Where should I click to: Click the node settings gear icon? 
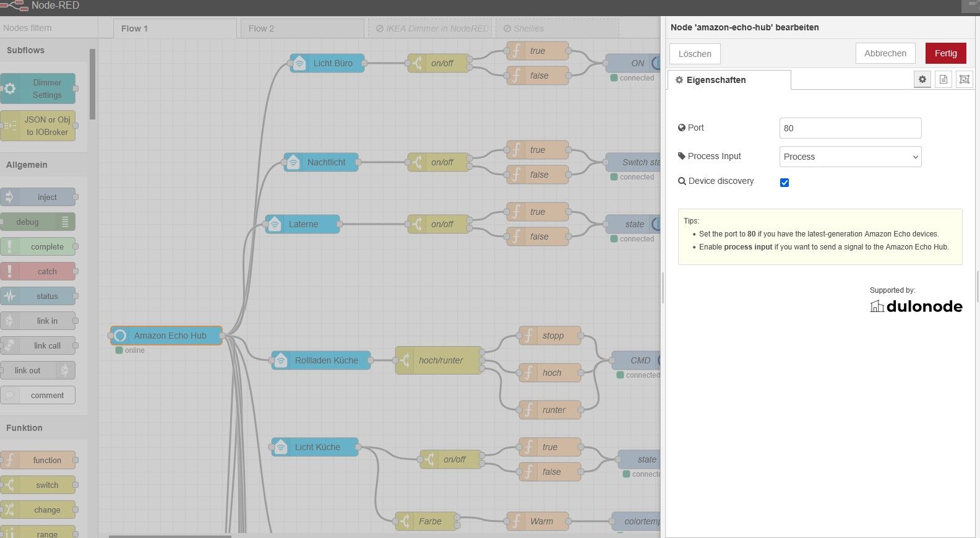click(922, 79)
